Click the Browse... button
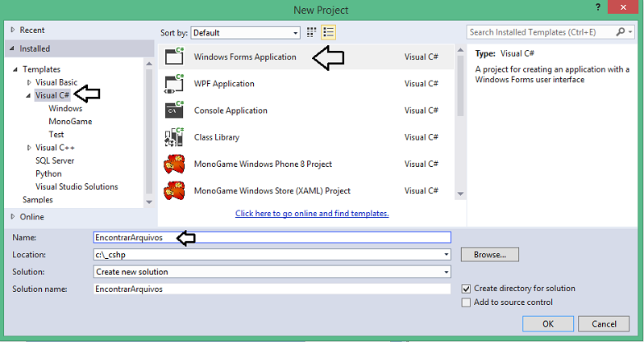 click(x=489, y=255)
